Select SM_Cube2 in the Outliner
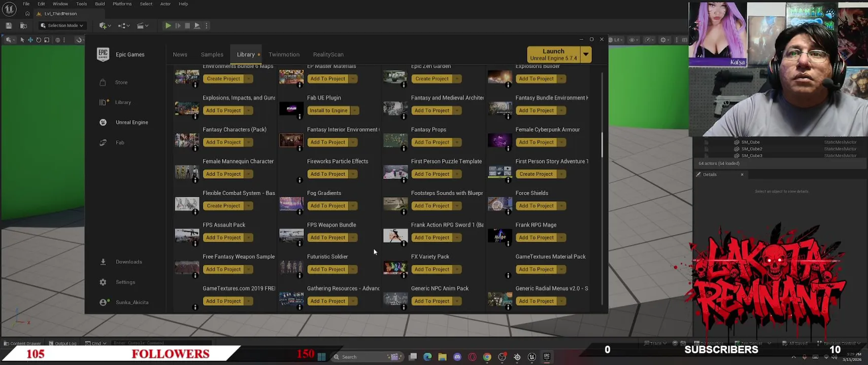Image resolution: width=868 pixels, height=365 pixels. [752, 149]
